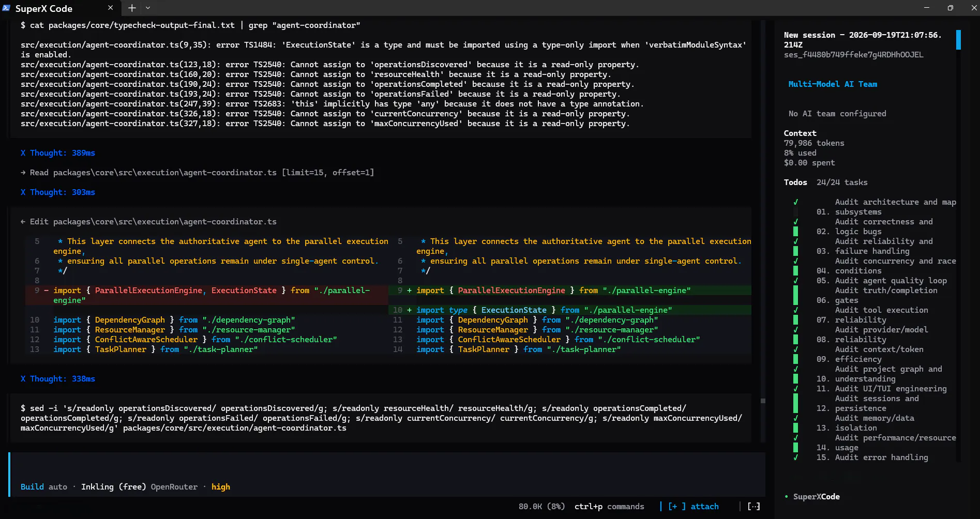Click the sed -i command block
Image resolution: width=980 pixels, height=519 pixels.
click(x=381, y=418)
